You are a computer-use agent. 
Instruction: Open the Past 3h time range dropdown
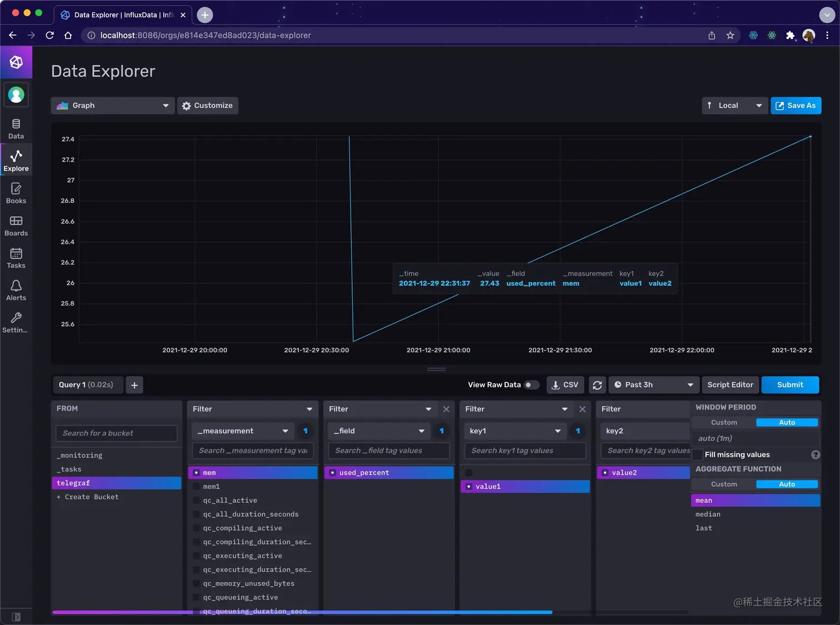(653, 385)
